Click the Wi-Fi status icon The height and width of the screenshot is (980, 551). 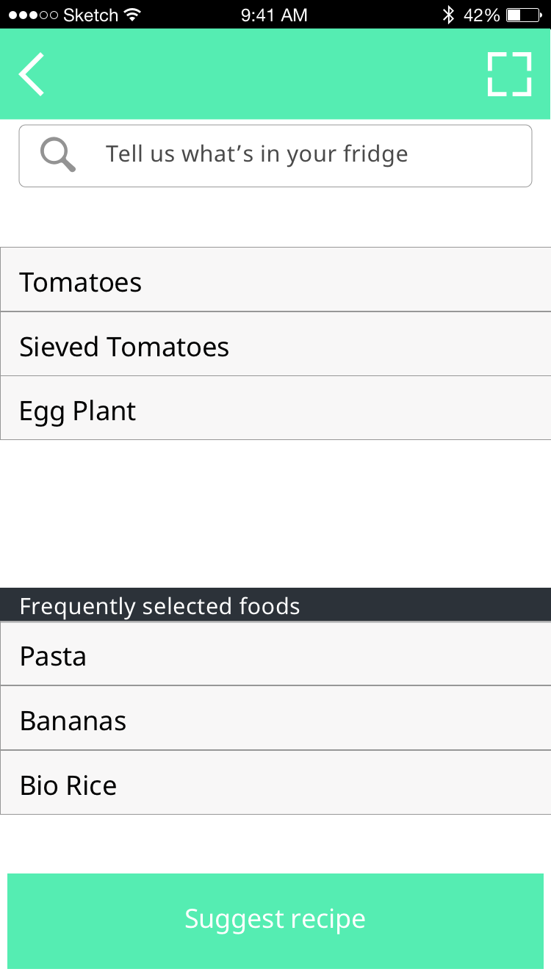tap(132, 15)
